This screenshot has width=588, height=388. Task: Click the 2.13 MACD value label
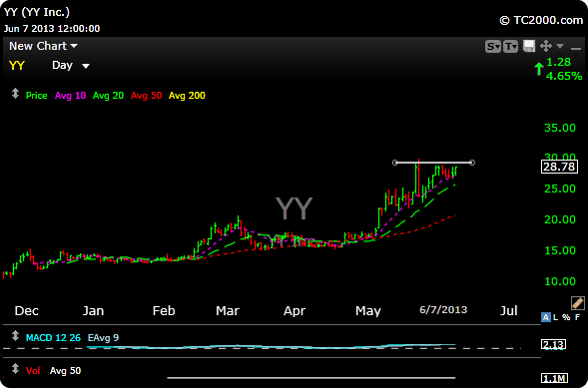pos(553,344)
